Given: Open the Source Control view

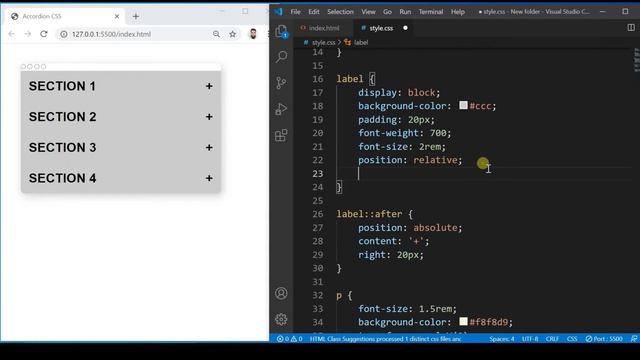Looking at the screenshot, I should point(281,83).
